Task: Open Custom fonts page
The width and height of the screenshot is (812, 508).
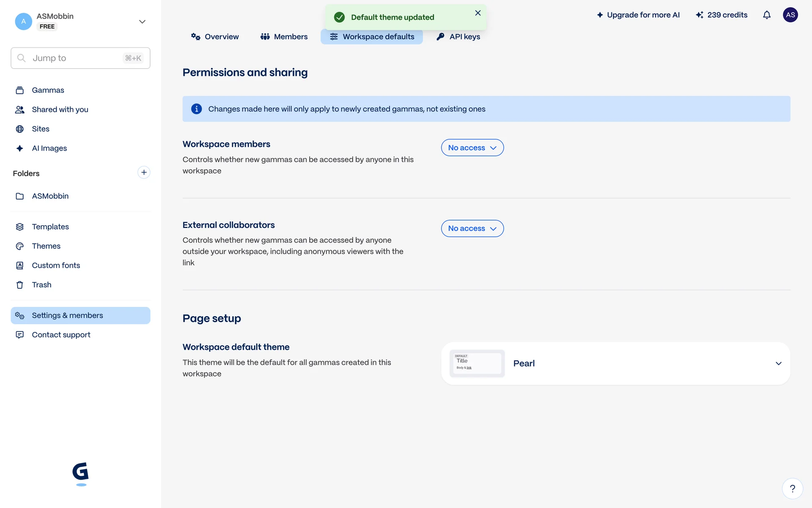Action: pos(56,265)
